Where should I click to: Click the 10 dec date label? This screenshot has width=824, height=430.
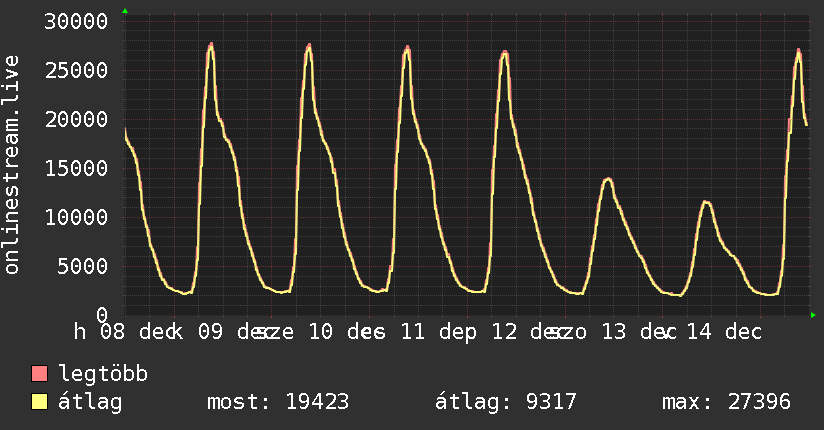click(x=347, y=332)
